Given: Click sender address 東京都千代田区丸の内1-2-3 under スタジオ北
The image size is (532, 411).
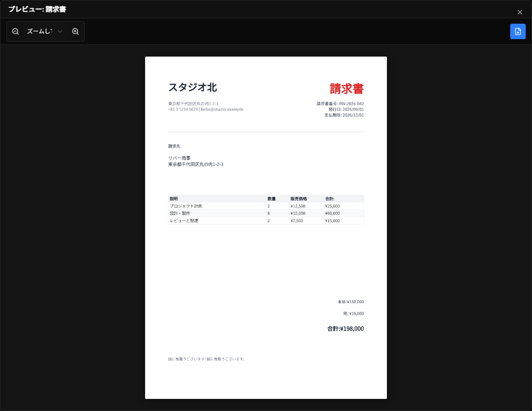Looking at the screenshot, I should point(193,104).
